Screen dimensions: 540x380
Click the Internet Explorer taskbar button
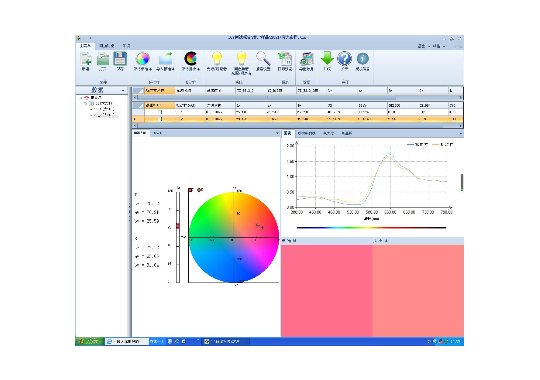(x=126, y=341)
